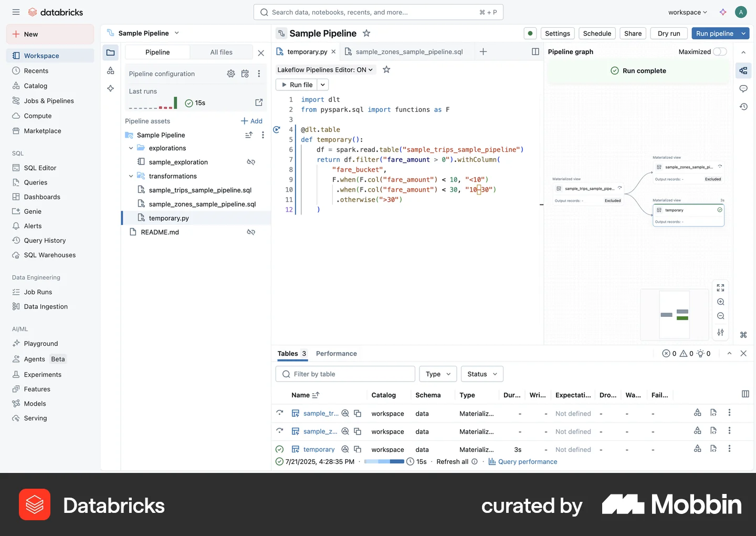This screenshot has width=756, height=536.
Task: Open Jobs & Pipelines in the sidebar
Action: (49, 101)
